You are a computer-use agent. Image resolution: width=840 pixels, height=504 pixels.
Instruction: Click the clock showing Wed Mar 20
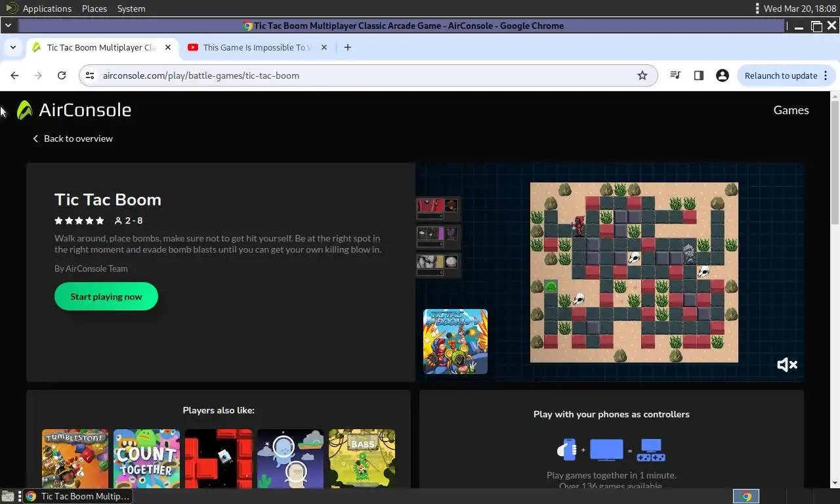(800, 9)
